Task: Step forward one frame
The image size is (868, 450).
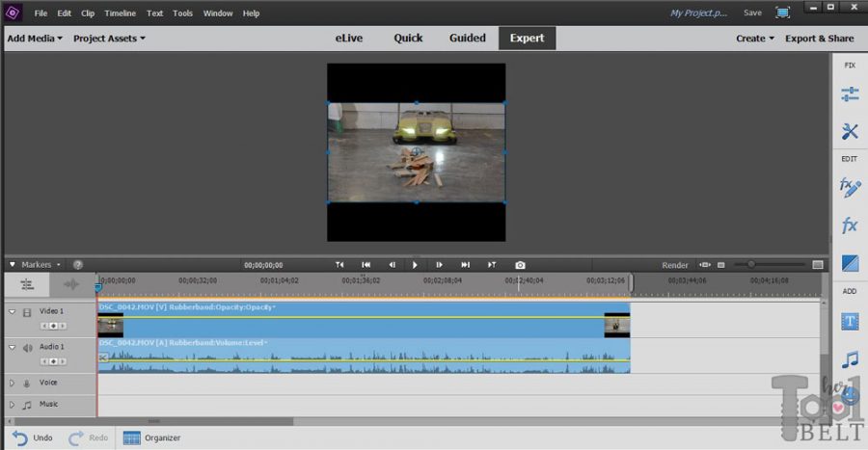Action: [439, 265]
